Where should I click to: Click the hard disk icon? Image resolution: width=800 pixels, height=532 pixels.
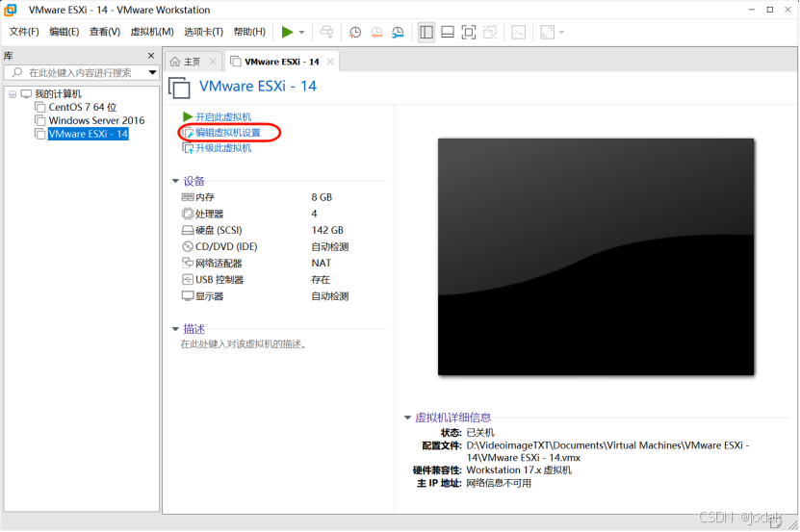[188, 230]
